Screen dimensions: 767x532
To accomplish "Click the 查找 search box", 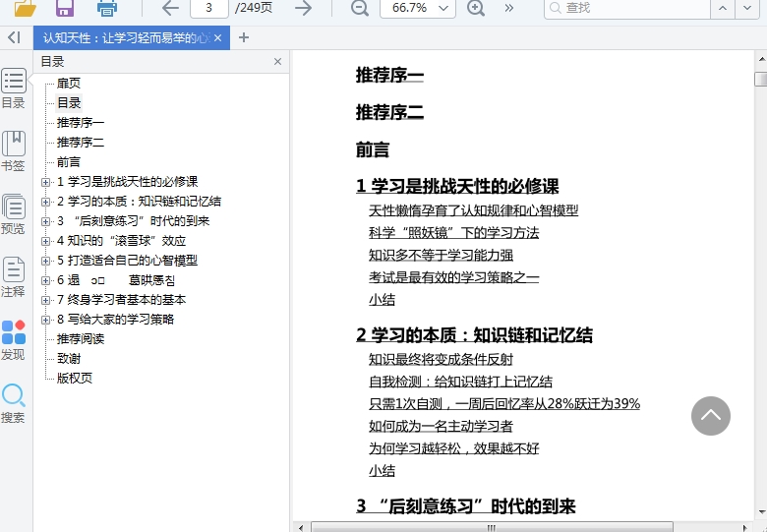I will 627,8.
